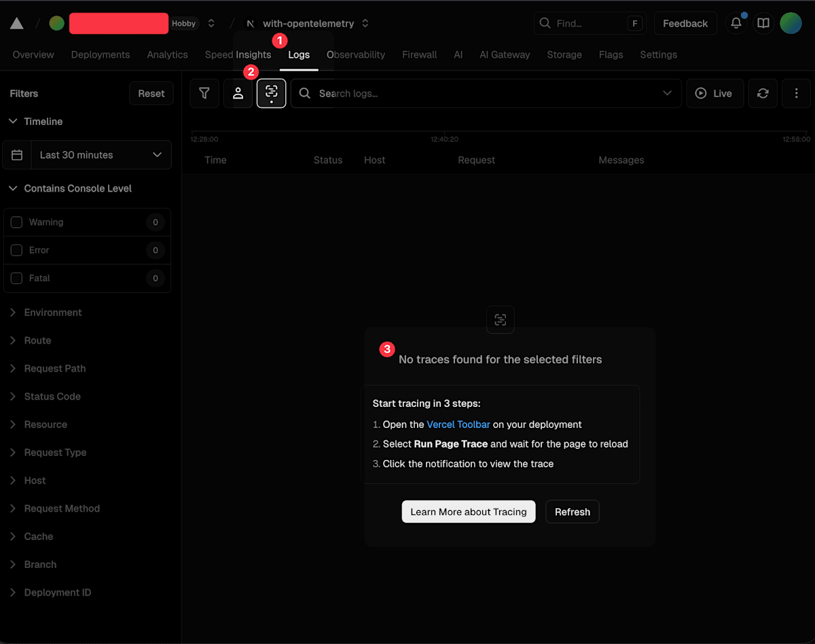Reset all filters

coord(151,93)
